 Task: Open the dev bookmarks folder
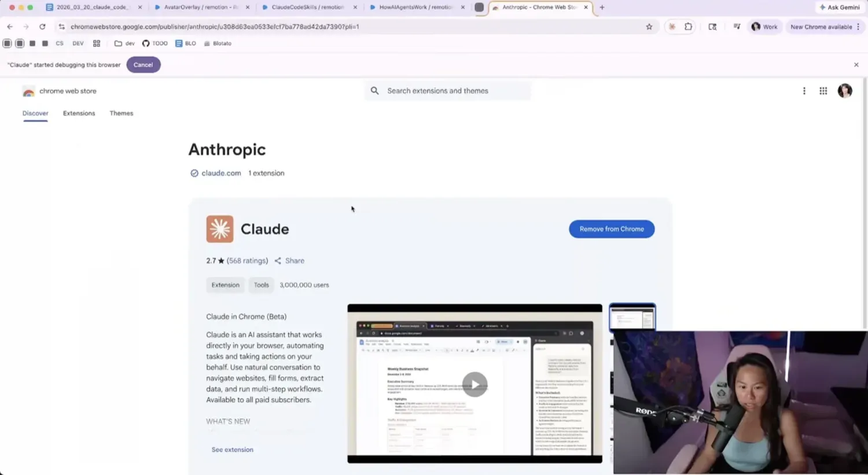click(x=124, y=43)
